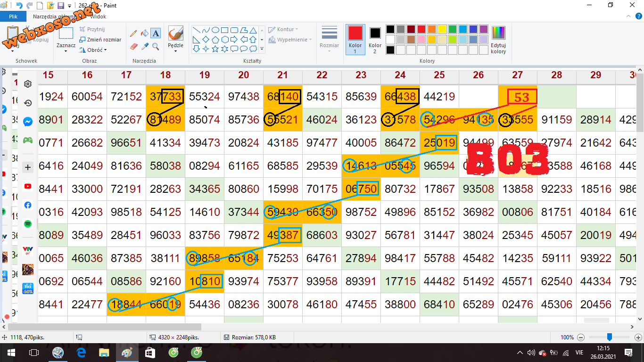The image size is (644, 362).
Task: Select the Diamond shape
Action: 206,39
